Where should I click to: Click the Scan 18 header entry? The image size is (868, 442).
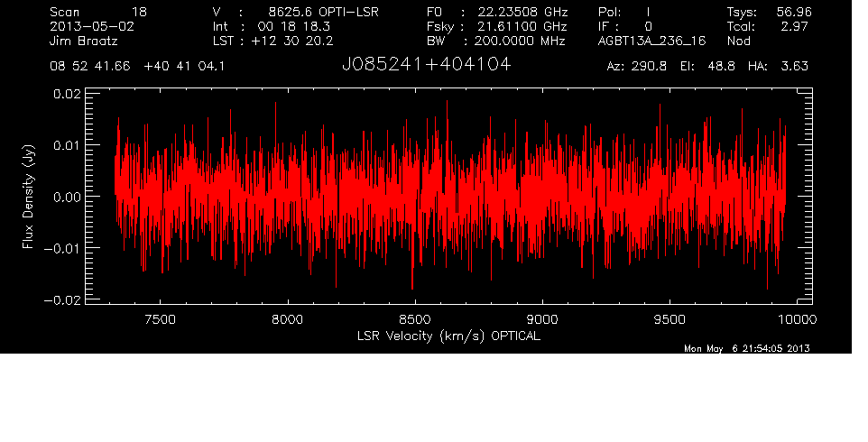click(x=98, y=12)
